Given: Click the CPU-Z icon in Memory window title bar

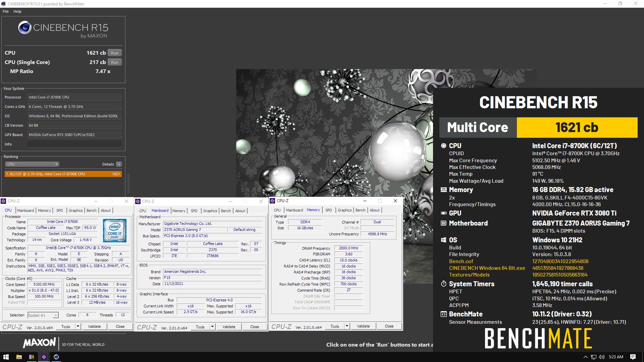Looking at the screenshot, I should click(272, 201).
